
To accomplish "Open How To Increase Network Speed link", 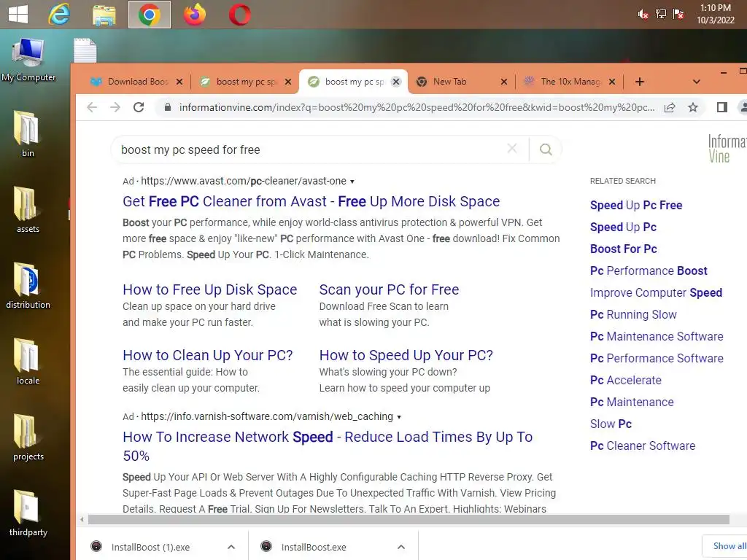I will point(328,446).
